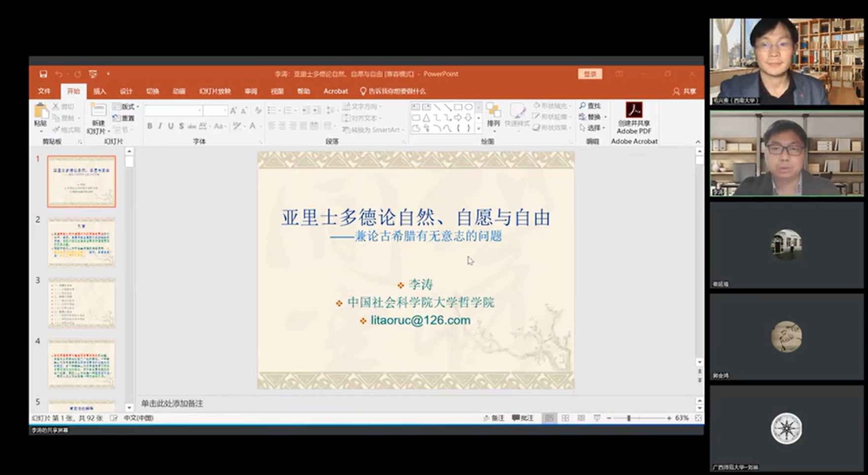
Task: Open the Insert (插入) ribbon tab
Action: (99, 91)
